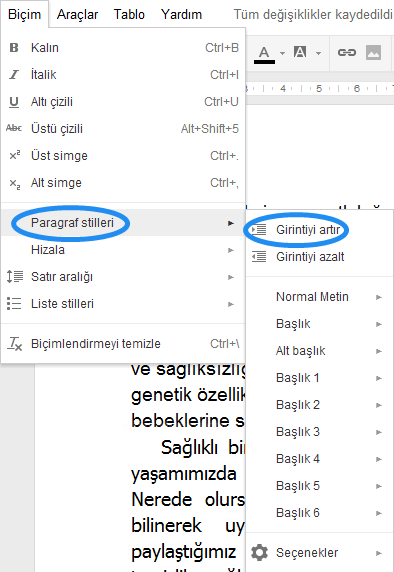Viewport: 394px width, 572px height.
Task: Choose the Başlık 6 style
Action: (320, 513)
